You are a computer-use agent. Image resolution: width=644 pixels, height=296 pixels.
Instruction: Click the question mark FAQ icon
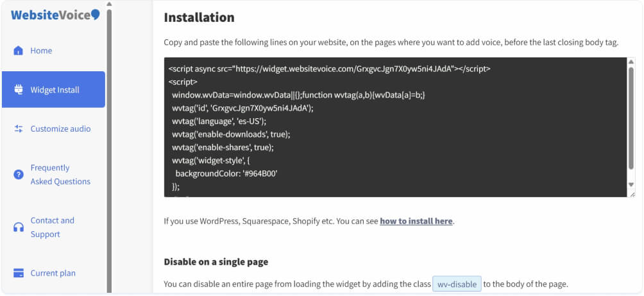click(19, 175)
